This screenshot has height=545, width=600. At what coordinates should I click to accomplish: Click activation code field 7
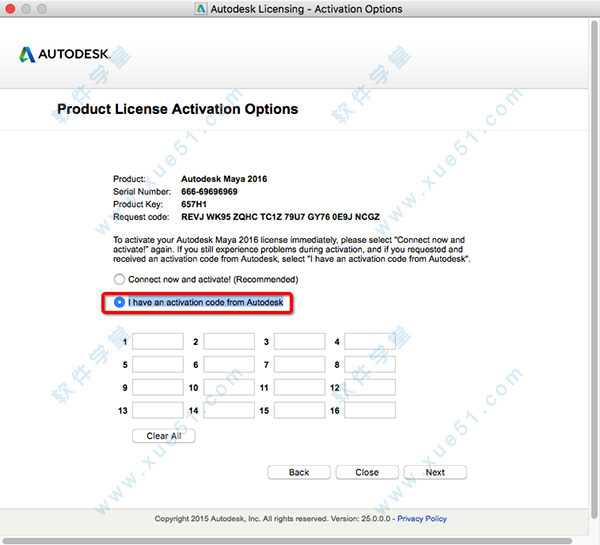(x=299, y=364)
